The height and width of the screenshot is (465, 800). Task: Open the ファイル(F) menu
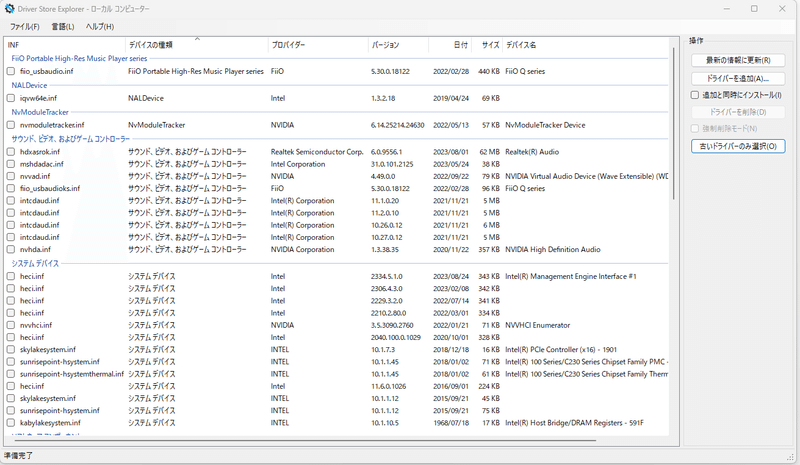click(24, 27)
